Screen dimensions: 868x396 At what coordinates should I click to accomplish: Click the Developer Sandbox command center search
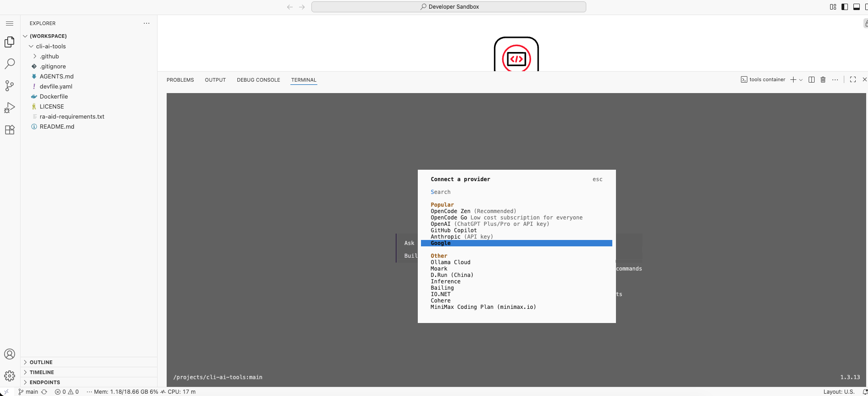click(448, 7)
